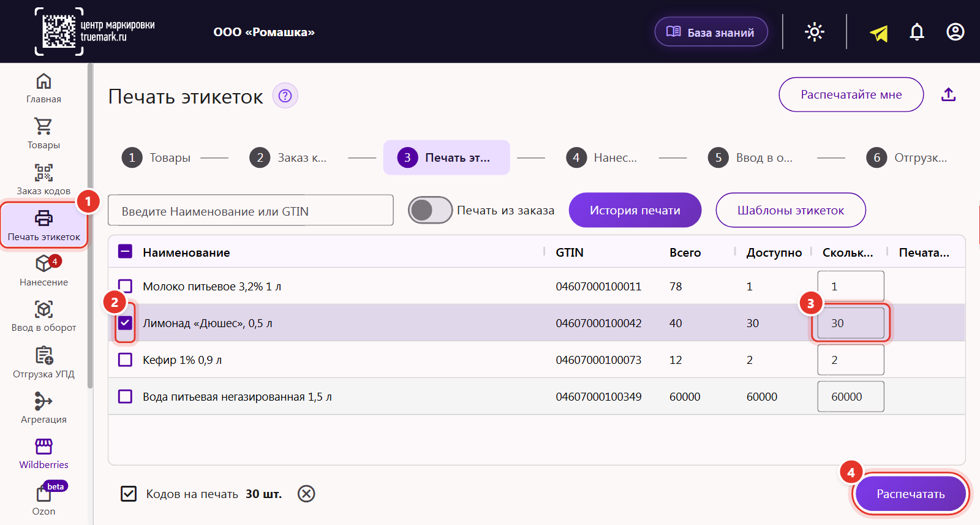Image resolution: width=980 pixels, height=525 pixels.
Task: Go to step 1 Товары
Action: pyautogui.click(x=156, y=158)
